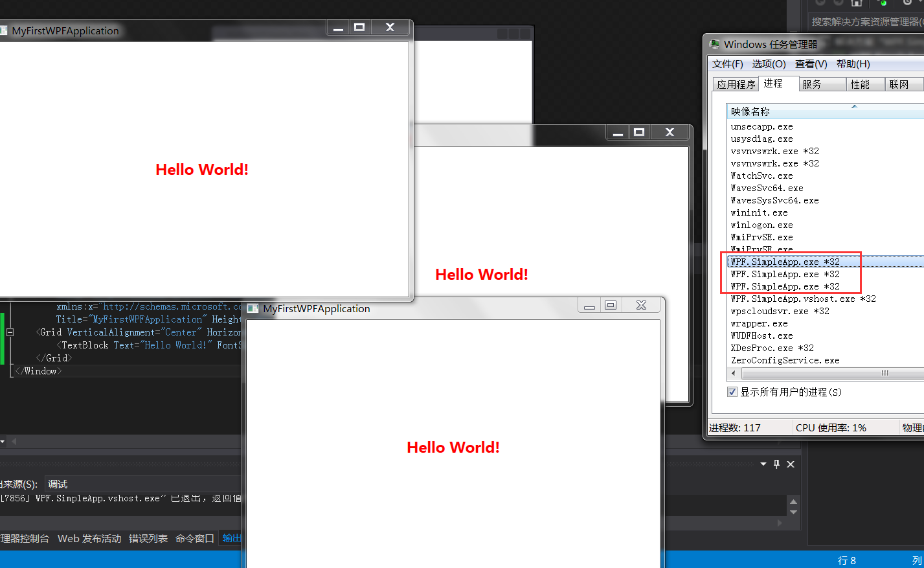924x568 pixels.
Task: Sort processes by the 映像名称 column header
Action: (826, 111)
